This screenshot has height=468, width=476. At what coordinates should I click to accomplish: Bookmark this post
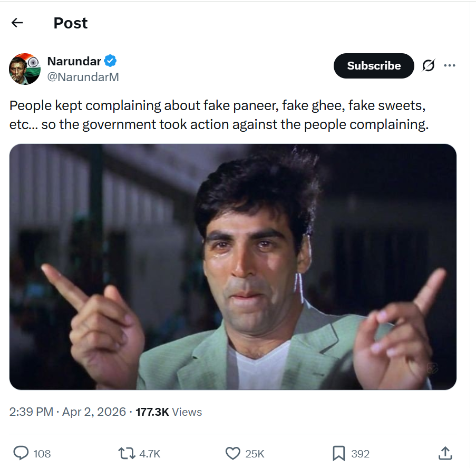pyautogui.click(x=338, y=453)
